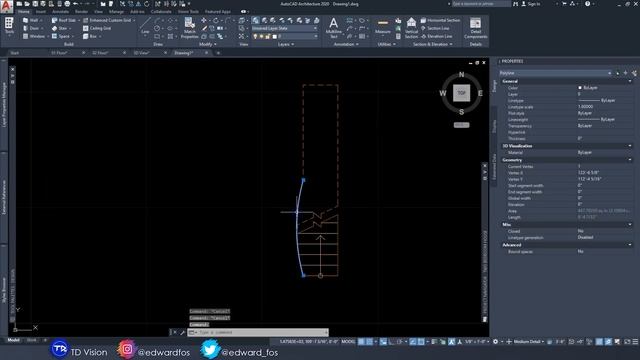Select the Stair tool

60,28
